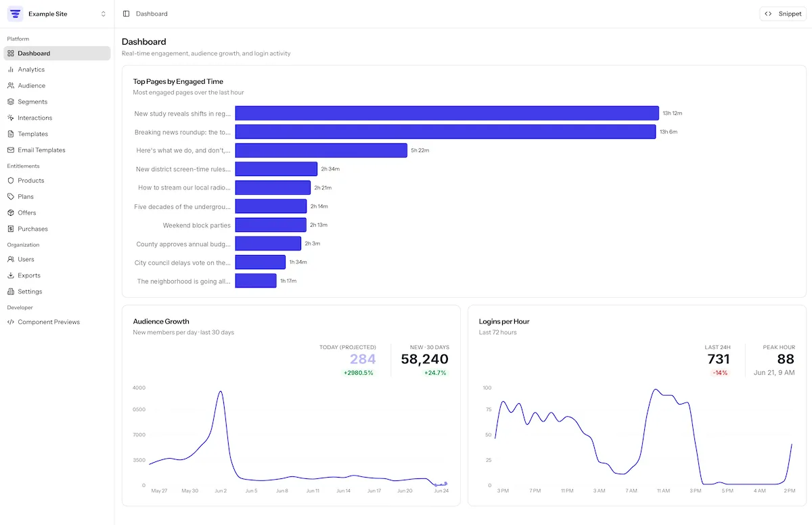Open the Example Site switcher chevrons
Screen dimensions: 812x525
[x=104, y=14]
